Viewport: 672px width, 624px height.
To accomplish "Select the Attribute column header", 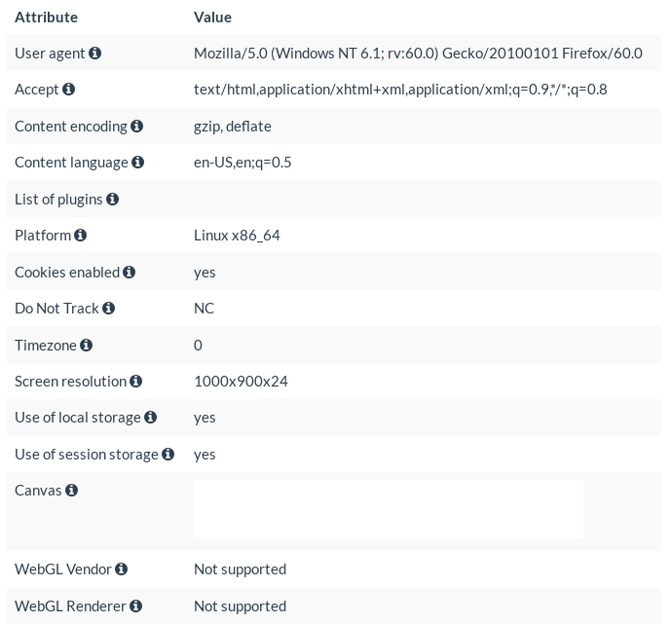I will click(47, 18).
